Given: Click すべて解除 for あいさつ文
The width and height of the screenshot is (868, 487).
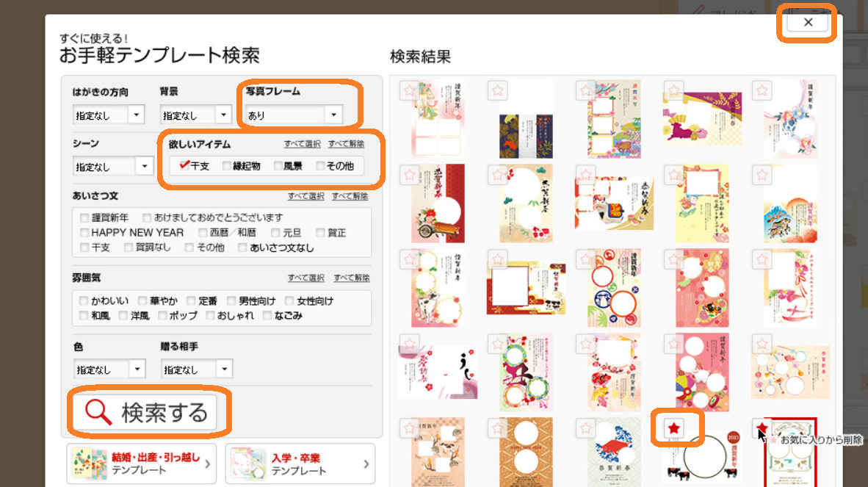Looking at the screenshot, I should click(x=350, y=196).
